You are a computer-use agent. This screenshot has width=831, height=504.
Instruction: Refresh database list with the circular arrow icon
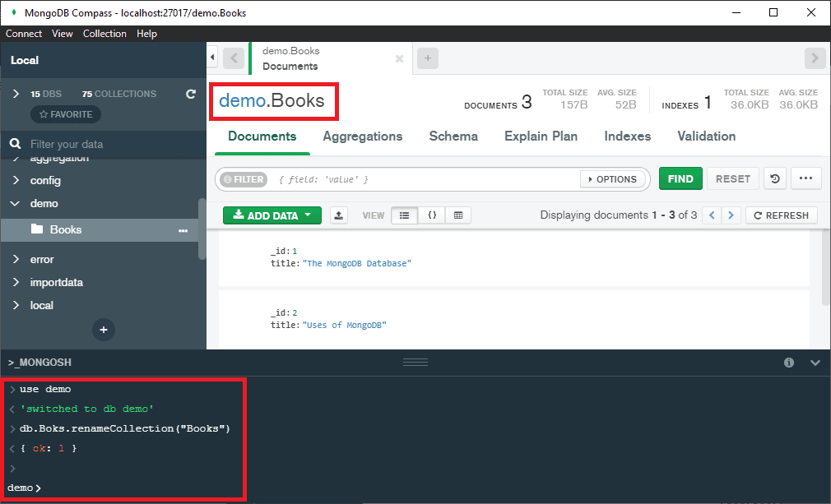click(191, 93)
